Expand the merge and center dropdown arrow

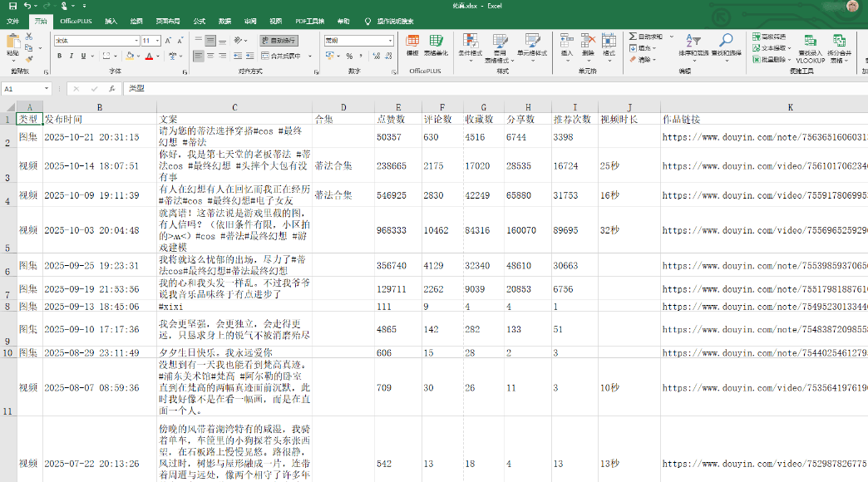(308, 56)
